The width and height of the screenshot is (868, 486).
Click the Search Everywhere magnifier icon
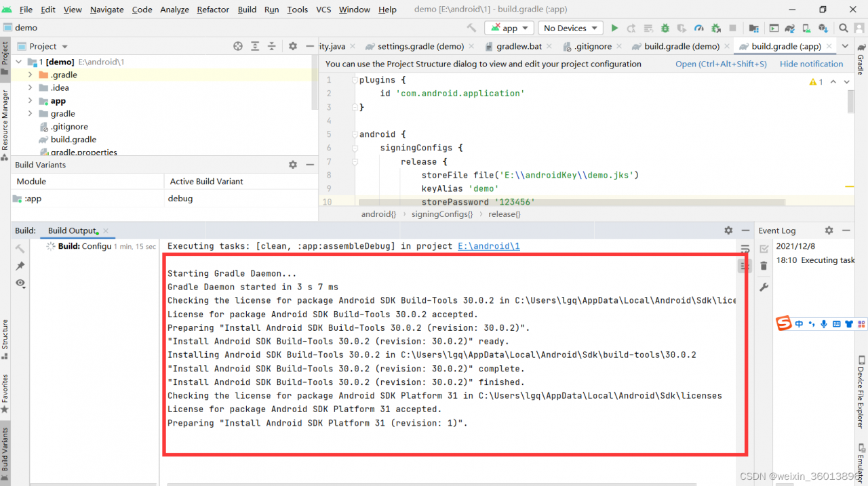point(844,28)
